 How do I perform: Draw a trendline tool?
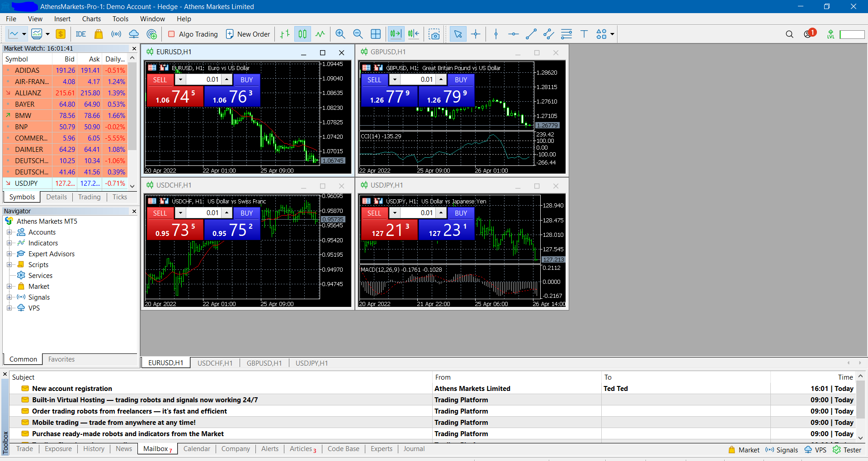(531, 34)
